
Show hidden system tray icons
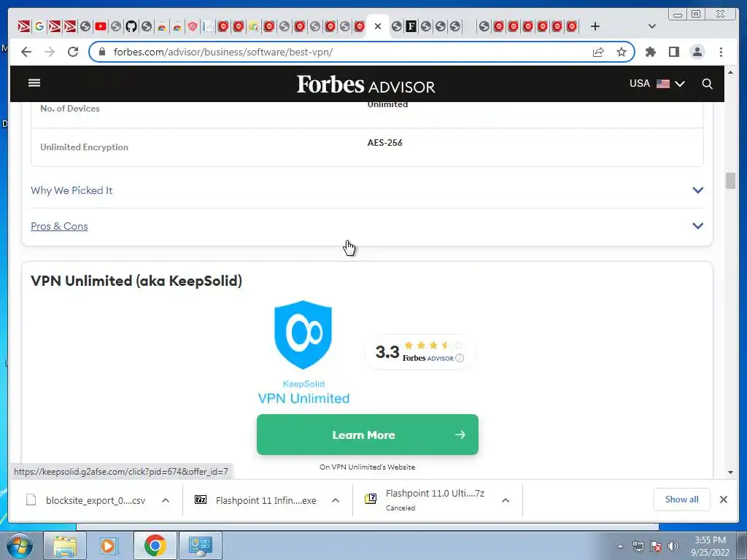620,546
